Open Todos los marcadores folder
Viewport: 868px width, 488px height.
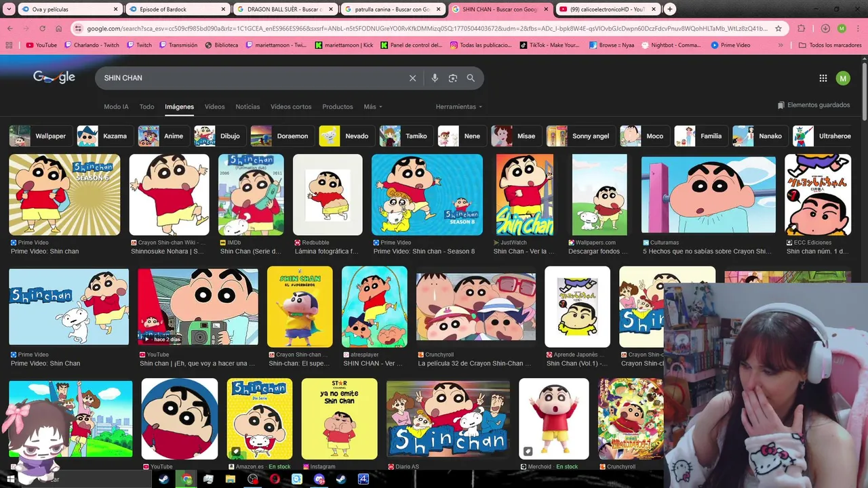(x=830, y=45)
